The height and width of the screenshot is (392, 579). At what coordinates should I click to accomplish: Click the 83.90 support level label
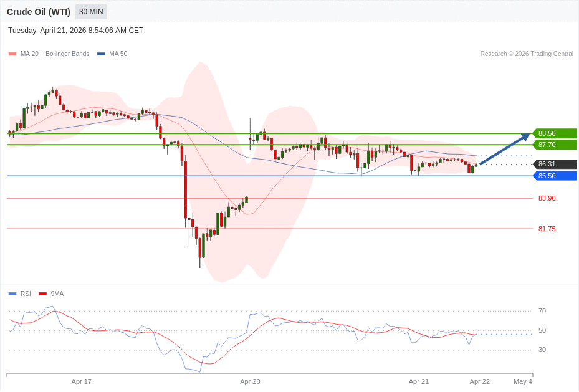pos(547,198)
